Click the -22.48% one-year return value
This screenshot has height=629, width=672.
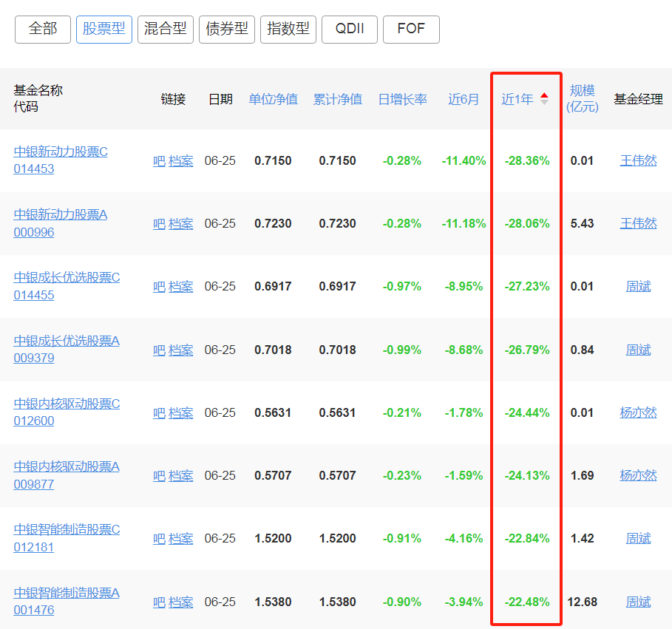click(x=527, y=602)
